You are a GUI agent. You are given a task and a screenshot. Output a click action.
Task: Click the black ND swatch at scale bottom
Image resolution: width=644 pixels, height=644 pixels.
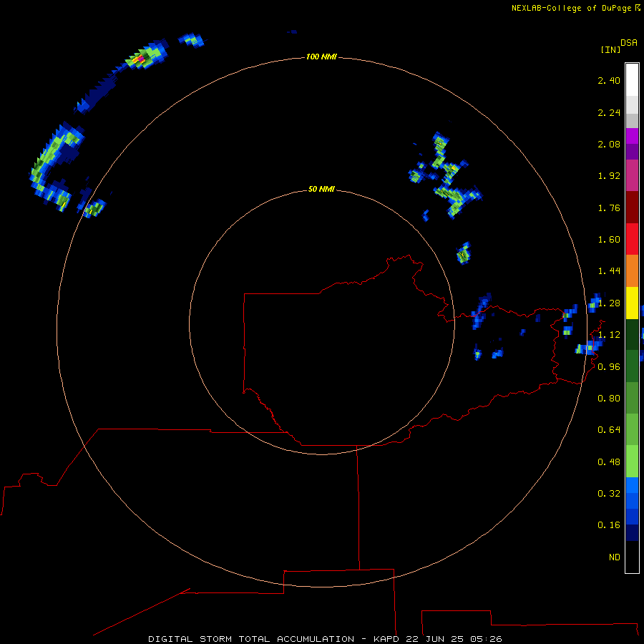(632, 557)
